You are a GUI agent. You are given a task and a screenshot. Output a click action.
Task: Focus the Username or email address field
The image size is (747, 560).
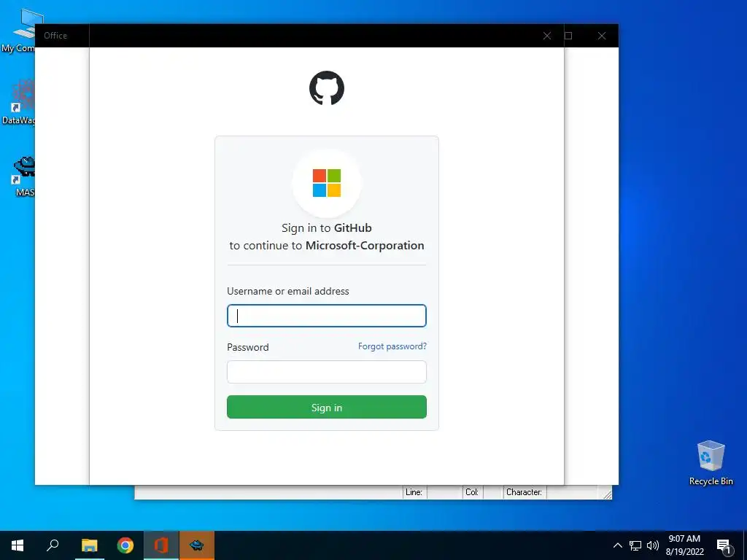[326, 316]
